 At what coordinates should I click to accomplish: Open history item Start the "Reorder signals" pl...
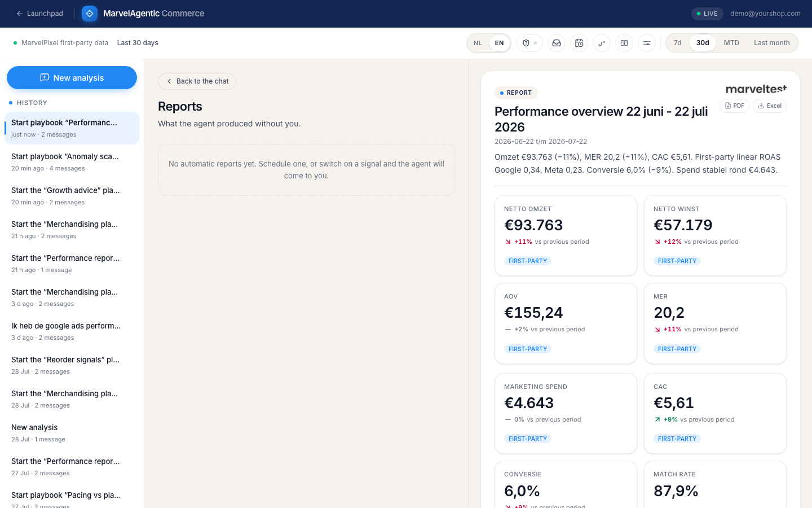(72, 365)
